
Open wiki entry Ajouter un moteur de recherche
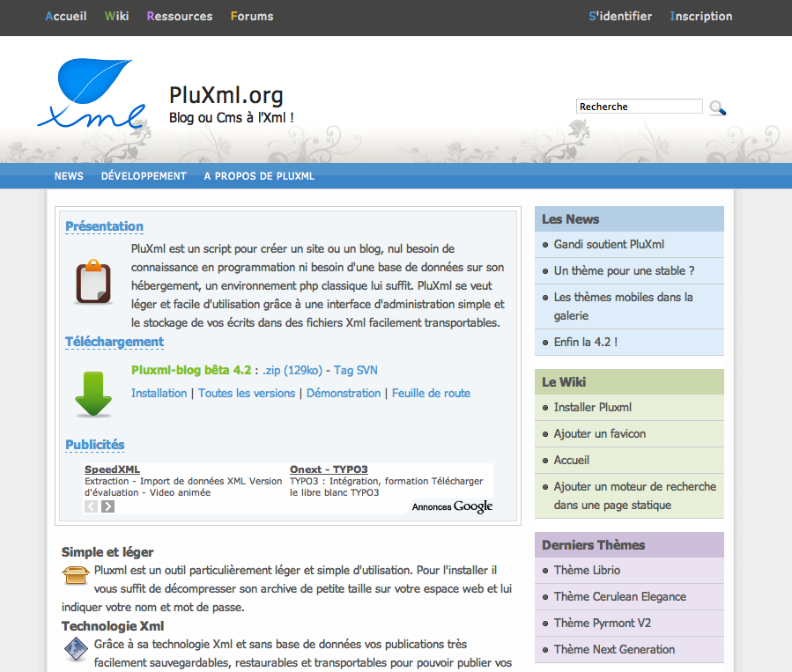click(635, 495)
